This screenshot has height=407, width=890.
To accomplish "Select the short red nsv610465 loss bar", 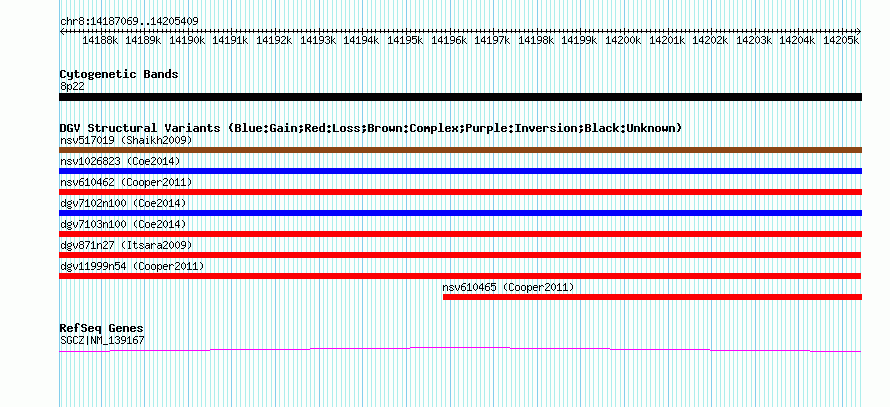I will tap(652, 297).
